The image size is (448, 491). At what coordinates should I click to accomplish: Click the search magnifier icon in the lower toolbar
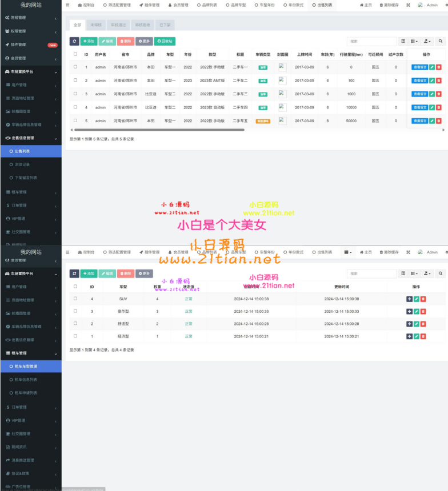coord(441,273)
